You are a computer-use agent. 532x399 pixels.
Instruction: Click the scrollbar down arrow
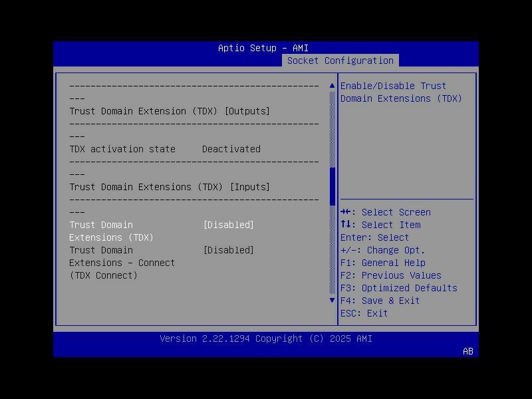pos(331,301)
